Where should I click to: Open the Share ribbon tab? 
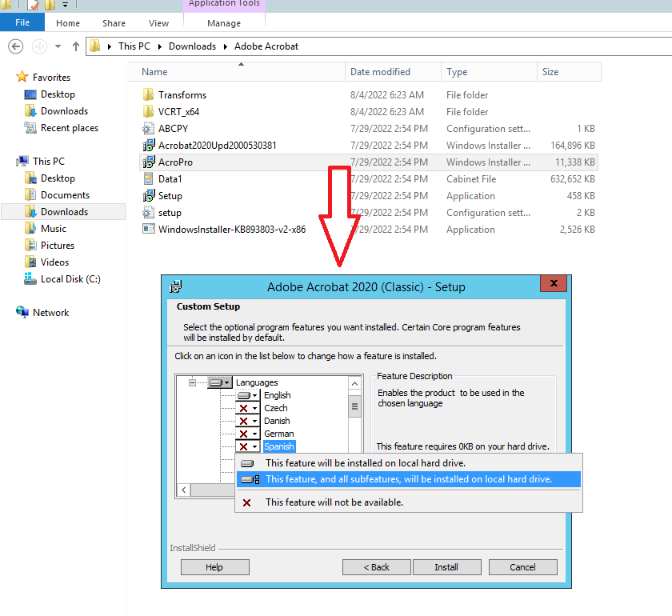tap(114, 23)
